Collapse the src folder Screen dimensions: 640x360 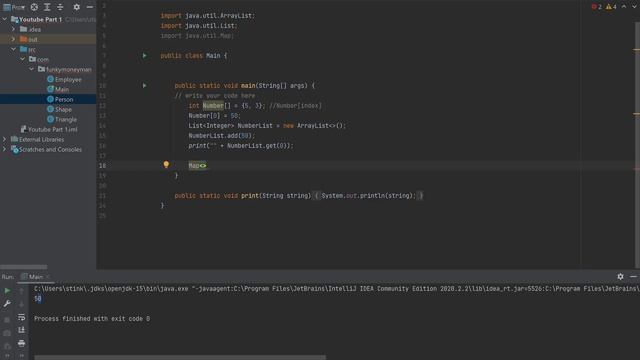coord(13,49)
